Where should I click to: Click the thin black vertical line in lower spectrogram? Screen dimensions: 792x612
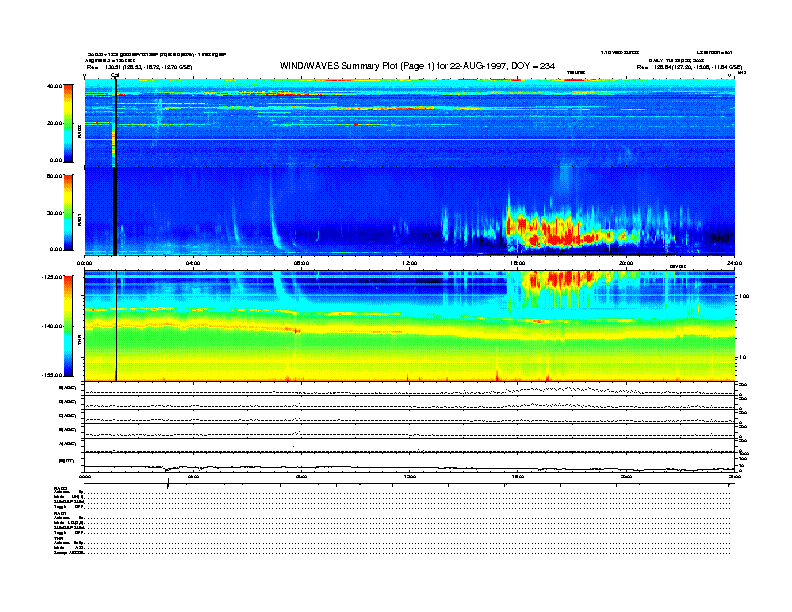click(x=117, y=326)
